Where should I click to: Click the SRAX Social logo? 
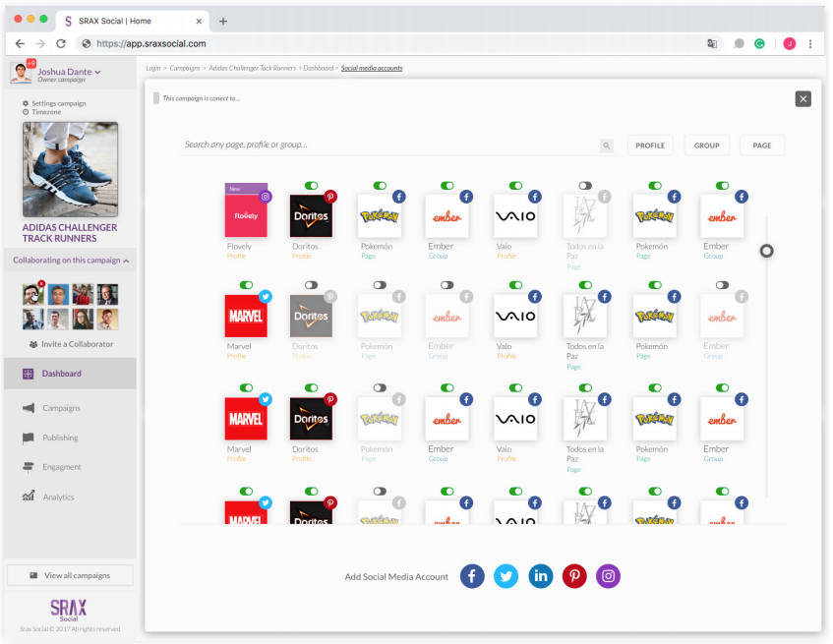[x=69, y=610]
